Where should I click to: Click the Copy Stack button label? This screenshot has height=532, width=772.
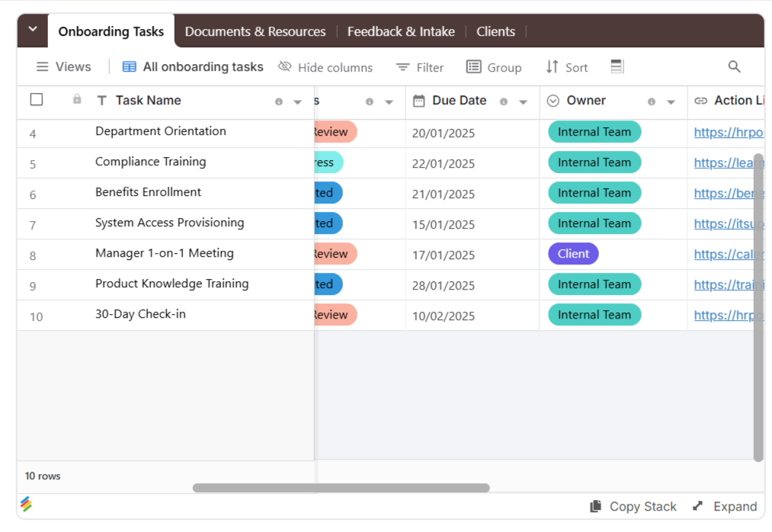pyautogui.click(x=643, y=506)
